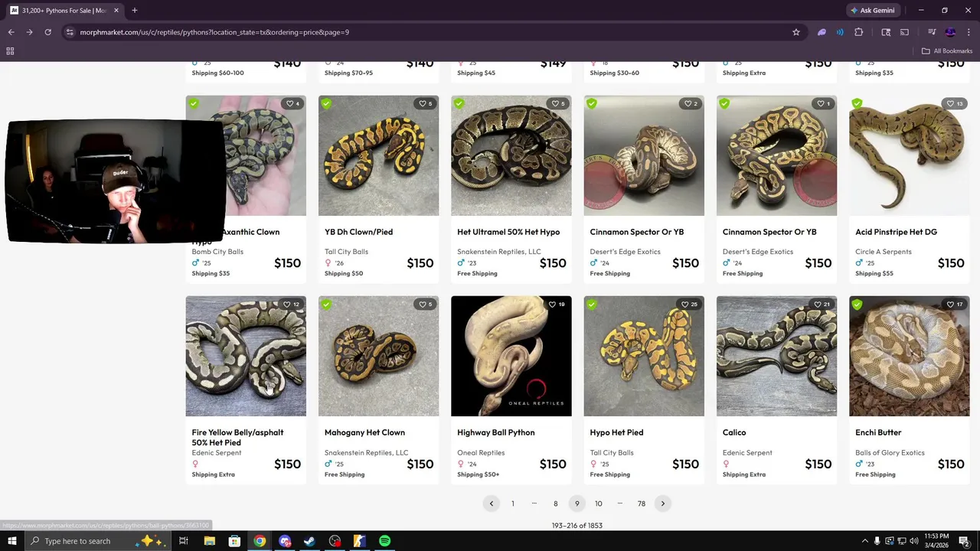Click the taskbar clock showing 11:53 PM

[936, 541]
